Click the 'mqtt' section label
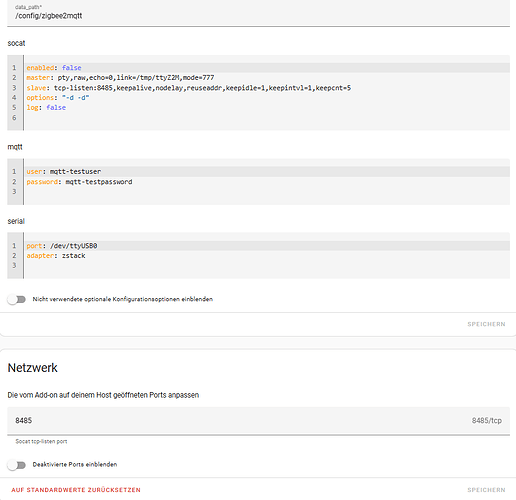Image resolution: width=516 pixels, height=500 pixels. click(x=15, y=147)
